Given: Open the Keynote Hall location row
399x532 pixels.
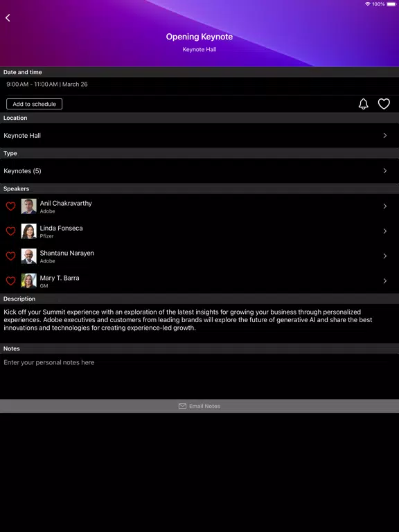Looking at the screenshot, I should click(x=199, y=135).
